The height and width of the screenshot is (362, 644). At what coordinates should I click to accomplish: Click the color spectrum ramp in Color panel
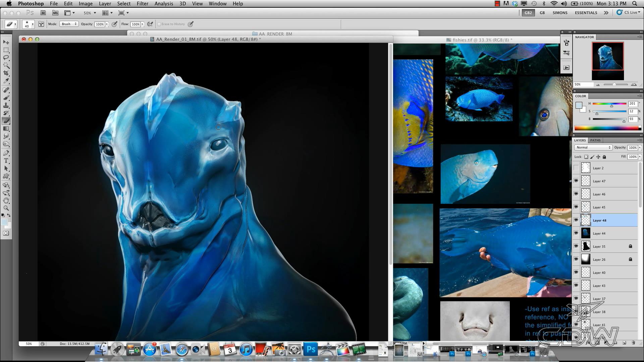(607, 128)
